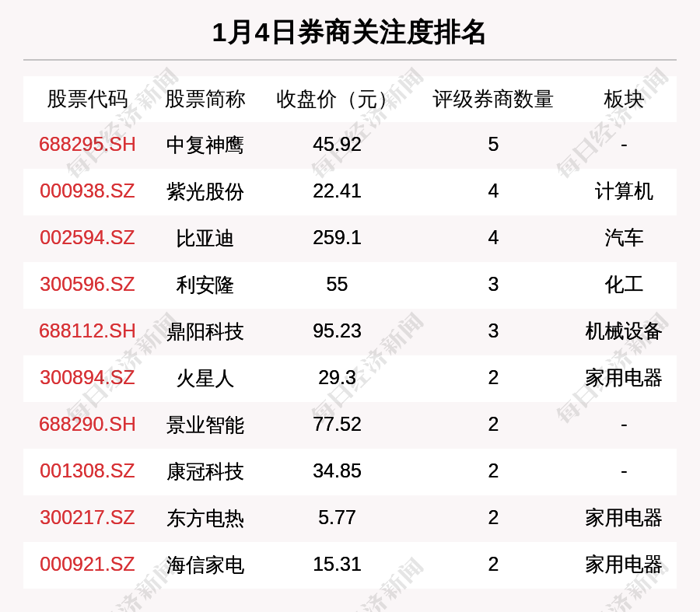The width and height of the screenshot is (700, 612).
Task: Click closing price 5.77
Action: tap(337, 518)
